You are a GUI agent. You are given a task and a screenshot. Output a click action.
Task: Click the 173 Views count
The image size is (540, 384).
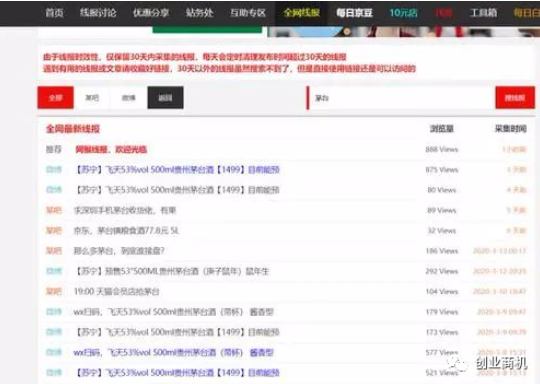click(442, 332)
